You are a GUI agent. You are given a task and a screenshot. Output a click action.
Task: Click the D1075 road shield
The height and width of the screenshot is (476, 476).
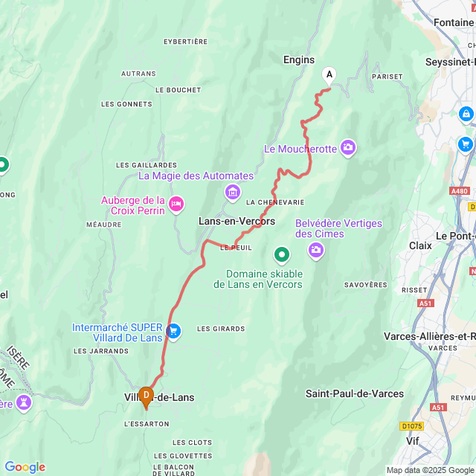411,426
